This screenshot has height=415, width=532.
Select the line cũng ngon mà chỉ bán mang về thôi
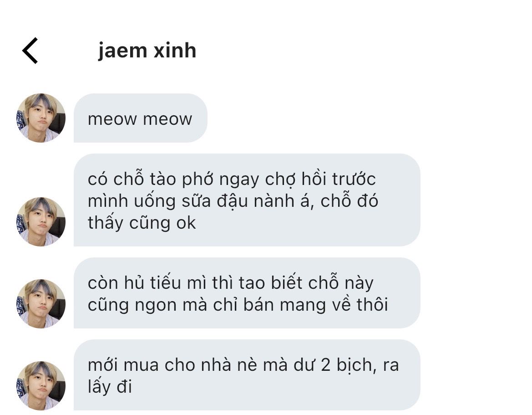pos(238,305)
